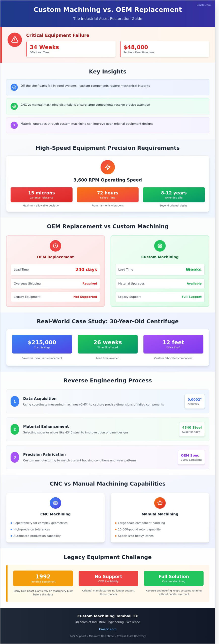Click step 1 Data Acquisition number badge
The width and height of the screenshot is (219, 644).
click(15, 401)
